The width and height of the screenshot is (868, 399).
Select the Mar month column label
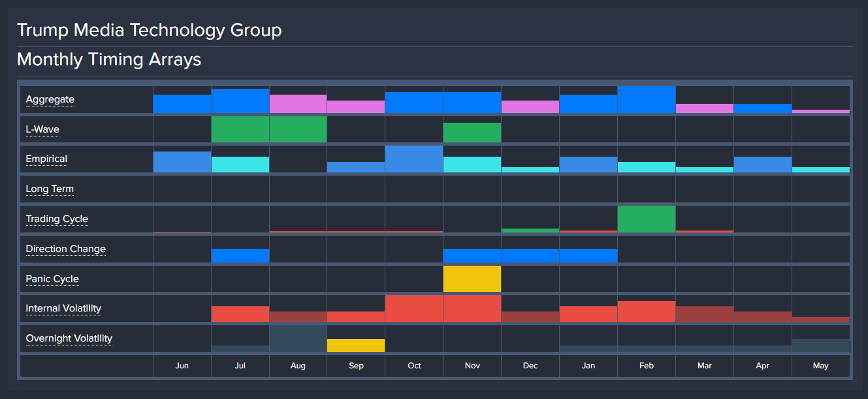click(x=705, y=366)
